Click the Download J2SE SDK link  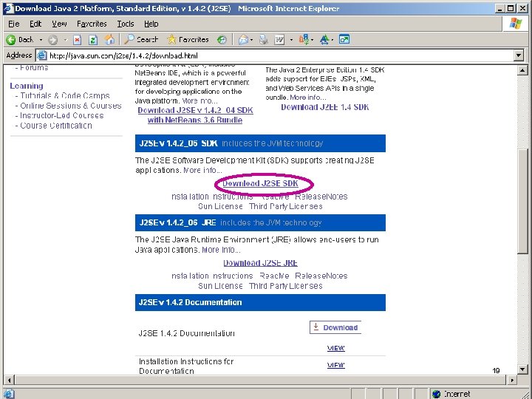[260, 183]
